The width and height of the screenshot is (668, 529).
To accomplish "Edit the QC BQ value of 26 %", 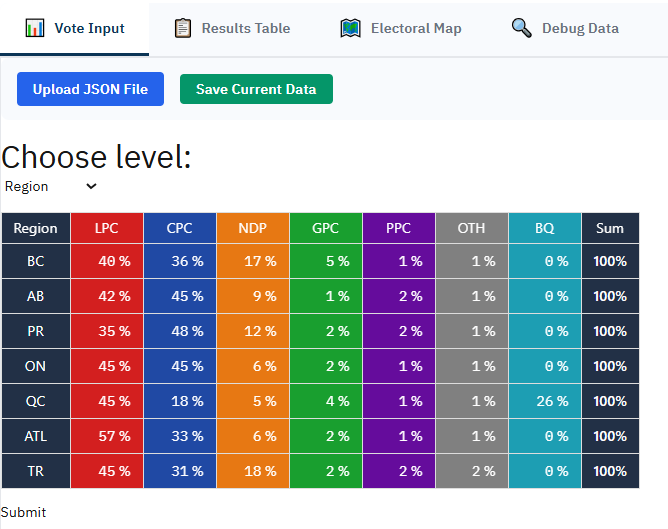I will point(545,401).
